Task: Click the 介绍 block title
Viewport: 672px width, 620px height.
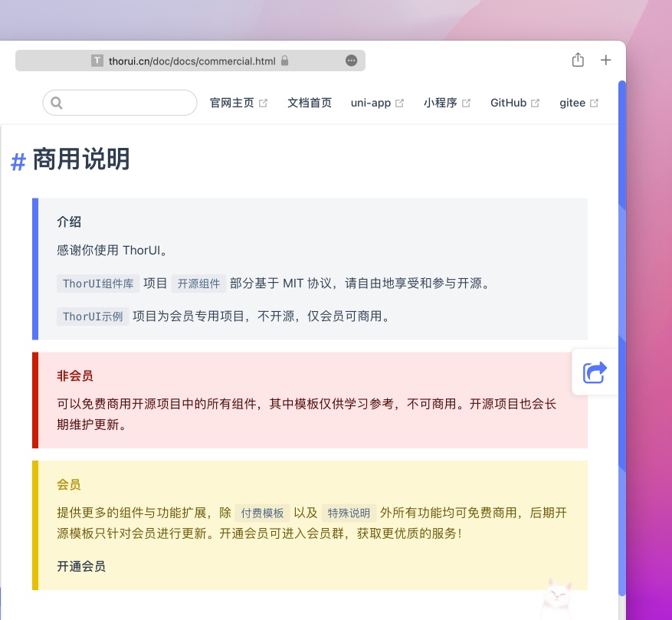Action: [x=69, y=222]
